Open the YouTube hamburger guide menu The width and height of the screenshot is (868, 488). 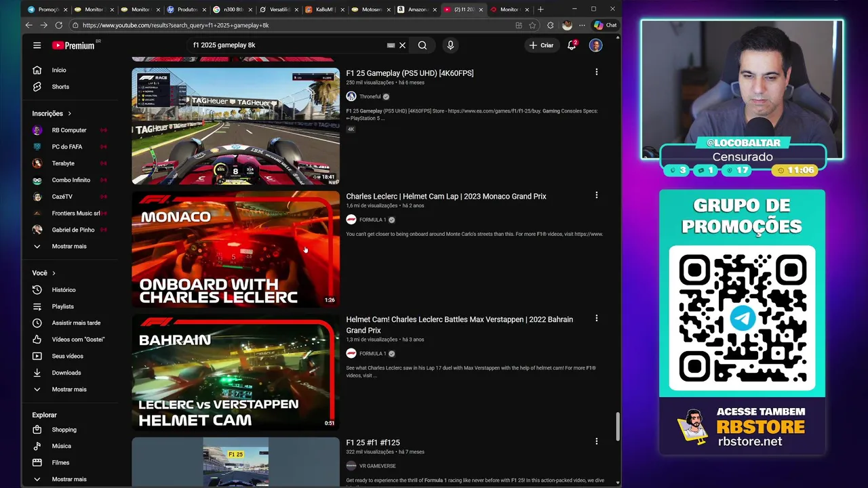pyautogui.click(x=37, y=45)
